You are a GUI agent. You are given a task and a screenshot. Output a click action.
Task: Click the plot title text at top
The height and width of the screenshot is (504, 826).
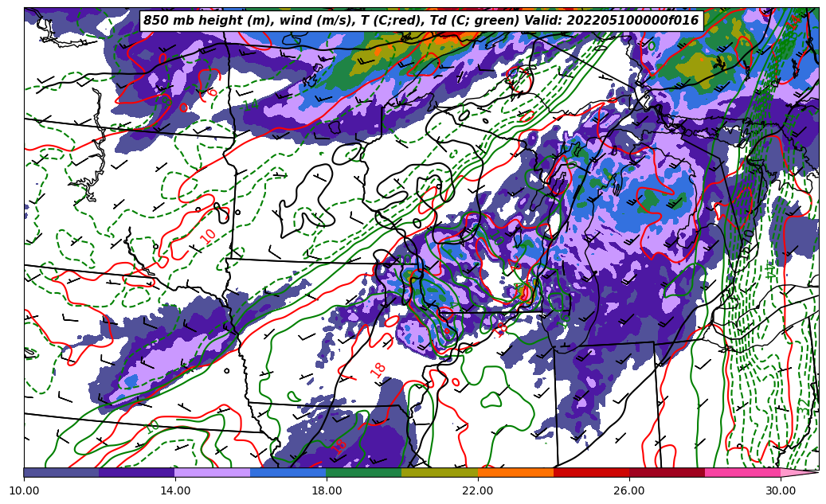pyautogui.click(x=421, y=21)
